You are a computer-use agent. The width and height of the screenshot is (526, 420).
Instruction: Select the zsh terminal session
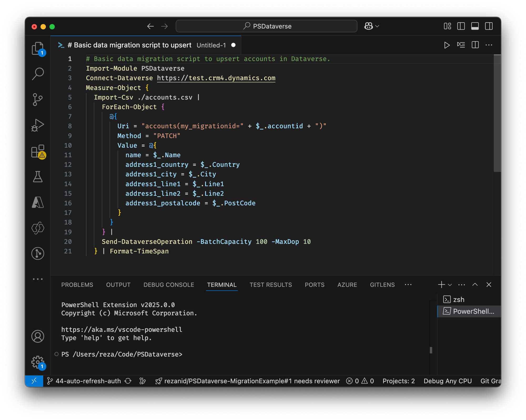(x=458, y=299)
